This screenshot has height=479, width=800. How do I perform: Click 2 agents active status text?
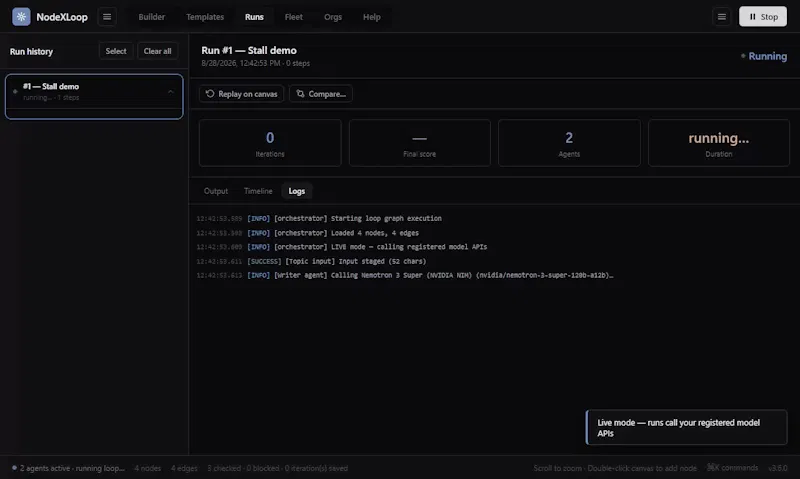point(68,468)
